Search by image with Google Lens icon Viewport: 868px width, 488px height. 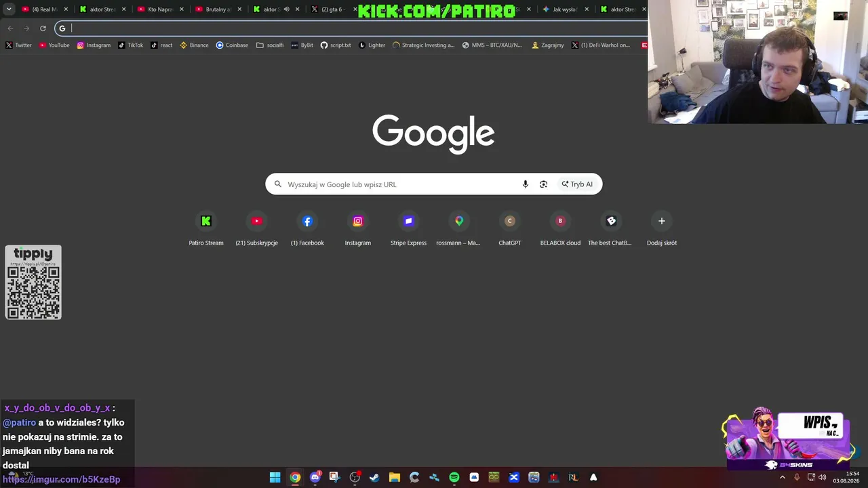coord(543,184)
